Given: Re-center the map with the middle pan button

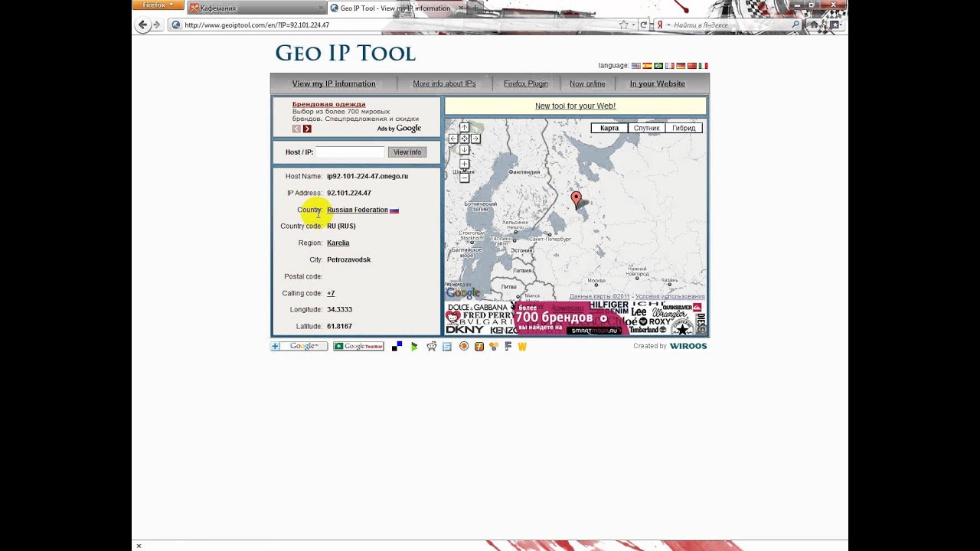Looking at the screenshot, I should click(464, 139).
